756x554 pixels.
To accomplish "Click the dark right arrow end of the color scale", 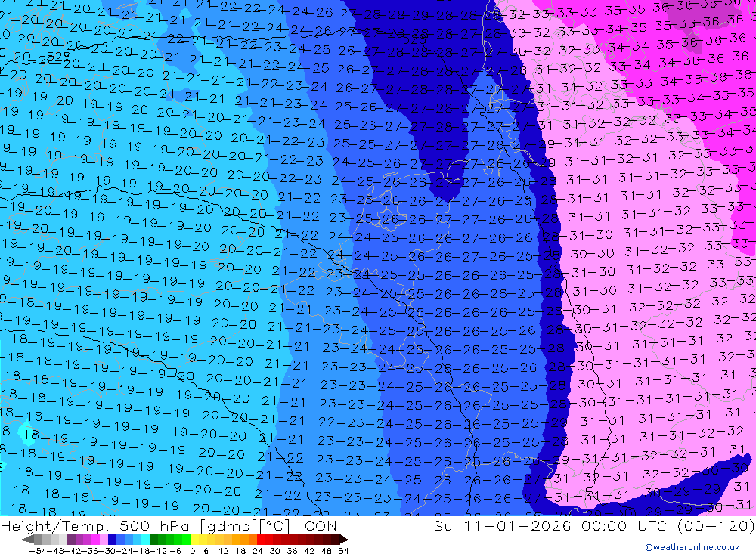I will click(344, 540).
